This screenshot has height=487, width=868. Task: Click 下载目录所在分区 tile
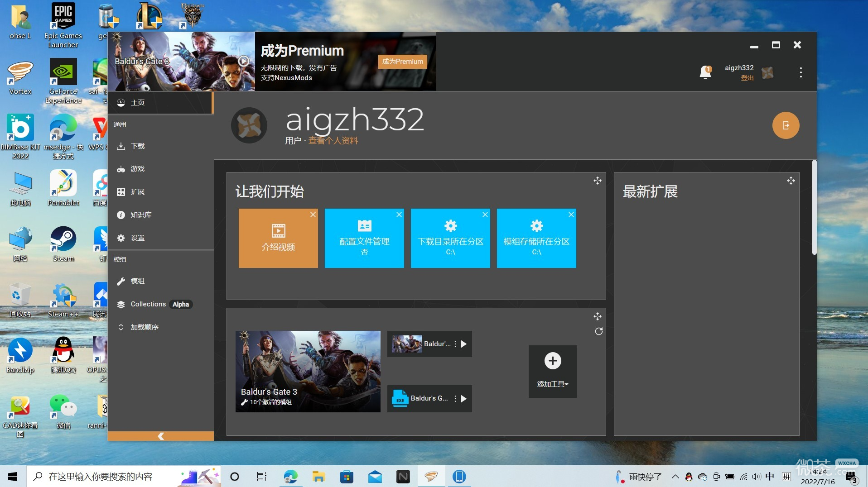[x=450, y=238]
